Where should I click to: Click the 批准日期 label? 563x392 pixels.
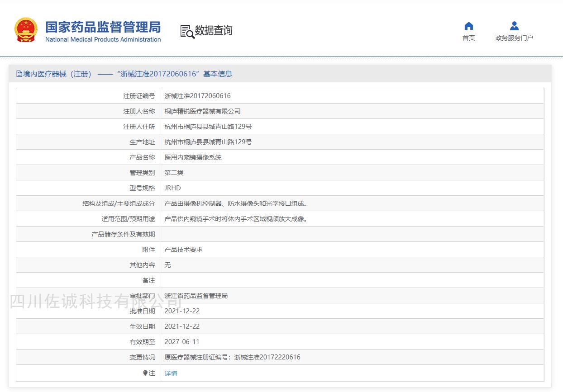tap(142, 311)
